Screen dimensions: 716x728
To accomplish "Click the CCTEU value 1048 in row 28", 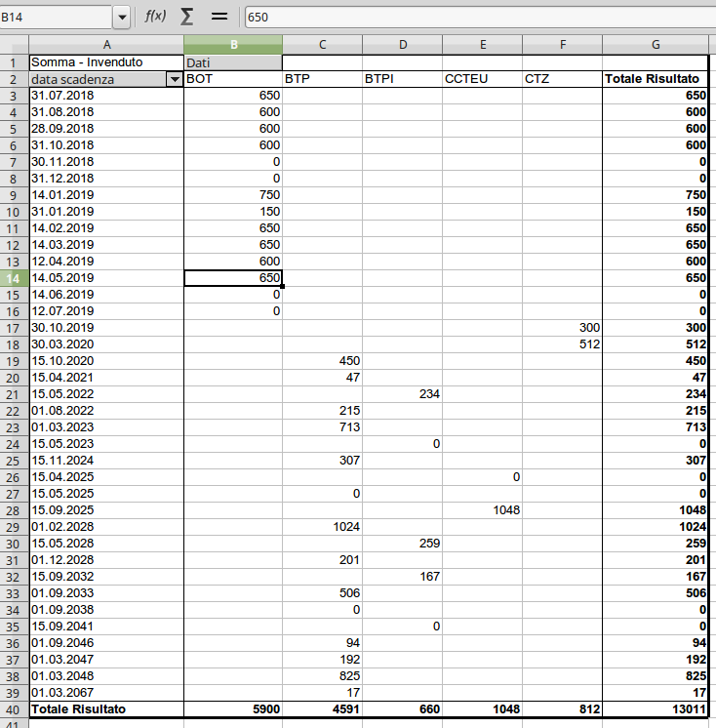I will [x=483, y=510].
